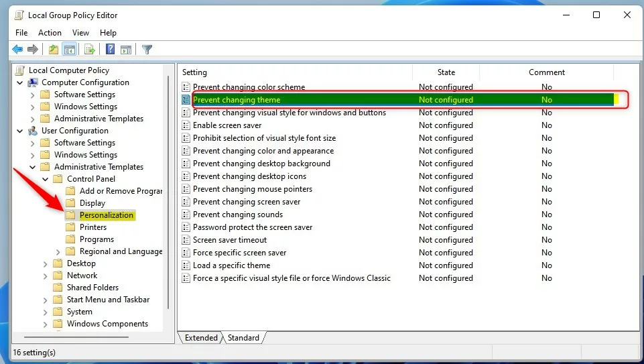Click the Computer Configuration icon in tree
This screenshot has width=644, height=364.
pyautogui.click(x=33, y=82)
